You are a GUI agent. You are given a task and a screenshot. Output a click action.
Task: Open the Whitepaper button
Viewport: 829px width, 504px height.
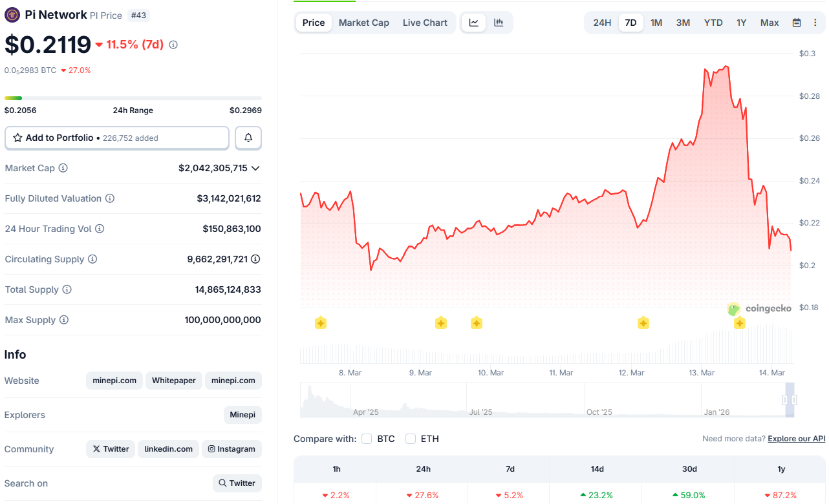pyautogui.click(x=173, y=381)
